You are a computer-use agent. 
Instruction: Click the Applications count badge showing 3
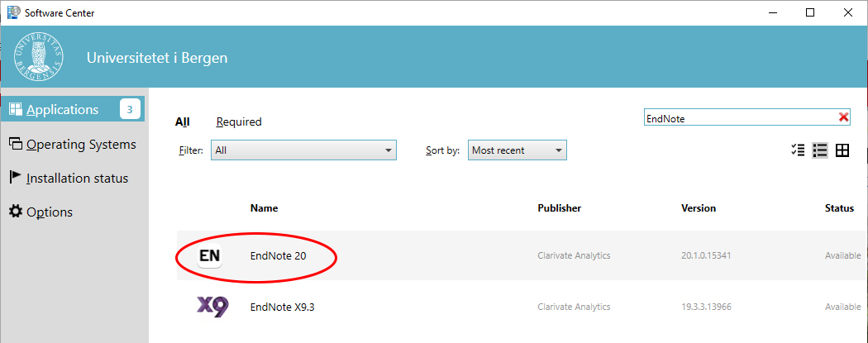coord(130,110)
